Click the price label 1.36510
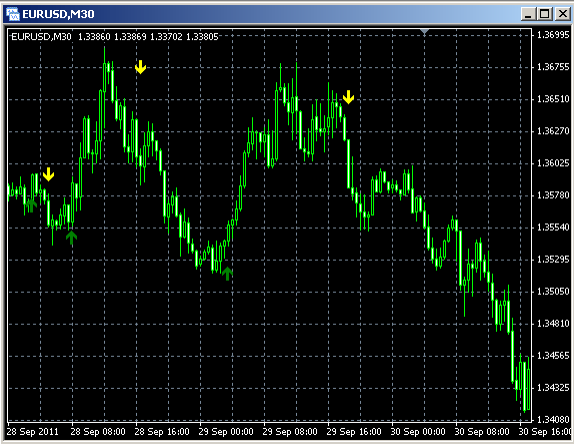This screenshot has width=574, height=444. 553,99
